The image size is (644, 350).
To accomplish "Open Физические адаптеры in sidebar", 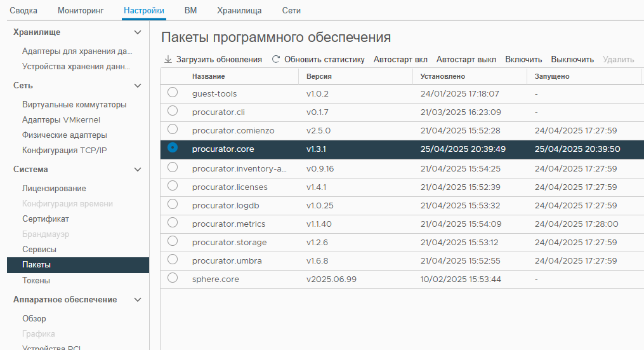I will tap(65, 135).
